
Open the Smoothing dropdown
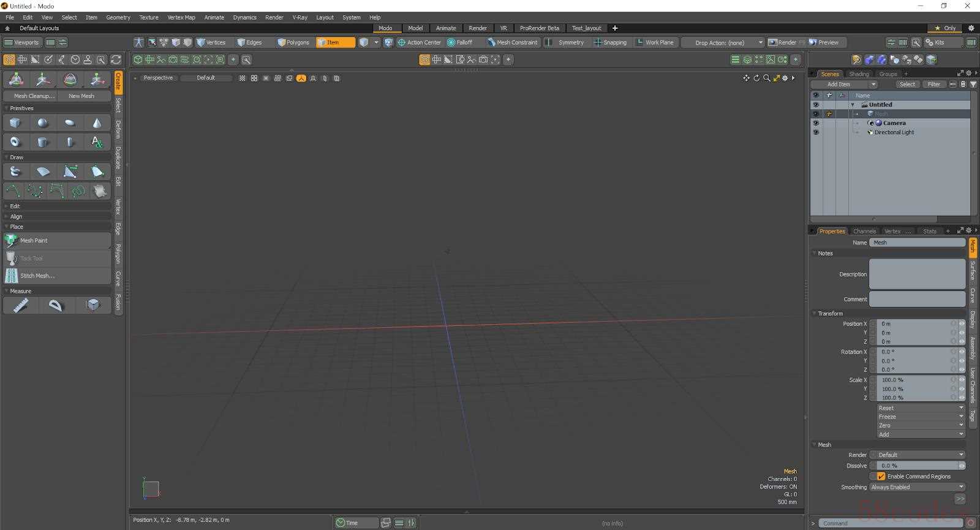[917, 487]
